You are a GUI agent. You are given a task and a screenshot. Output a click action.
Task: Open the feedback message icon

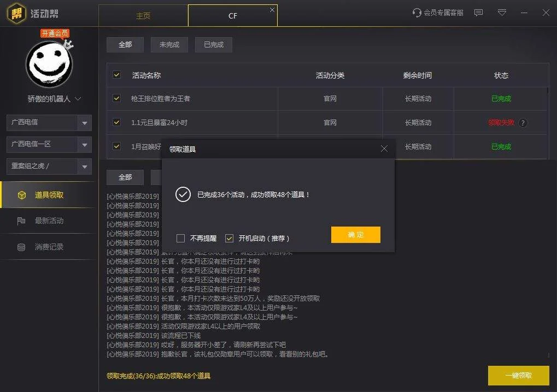478,13
